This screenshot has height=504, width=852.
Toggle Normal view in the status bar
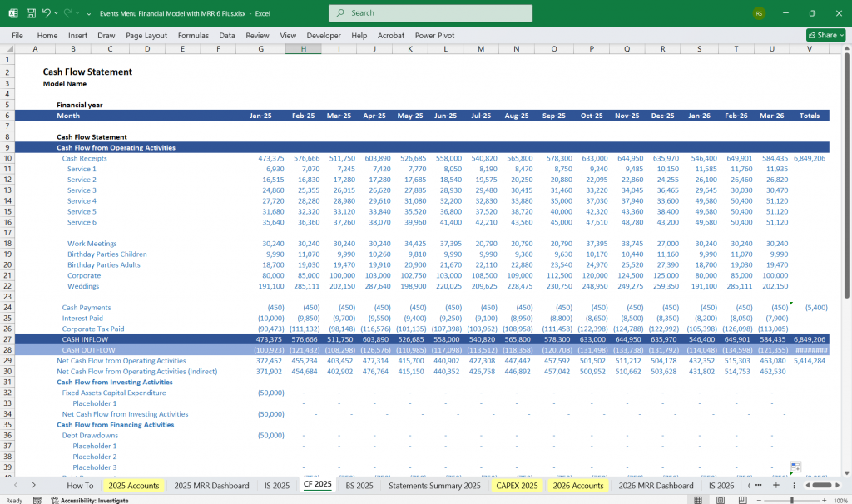click(698, 499)
